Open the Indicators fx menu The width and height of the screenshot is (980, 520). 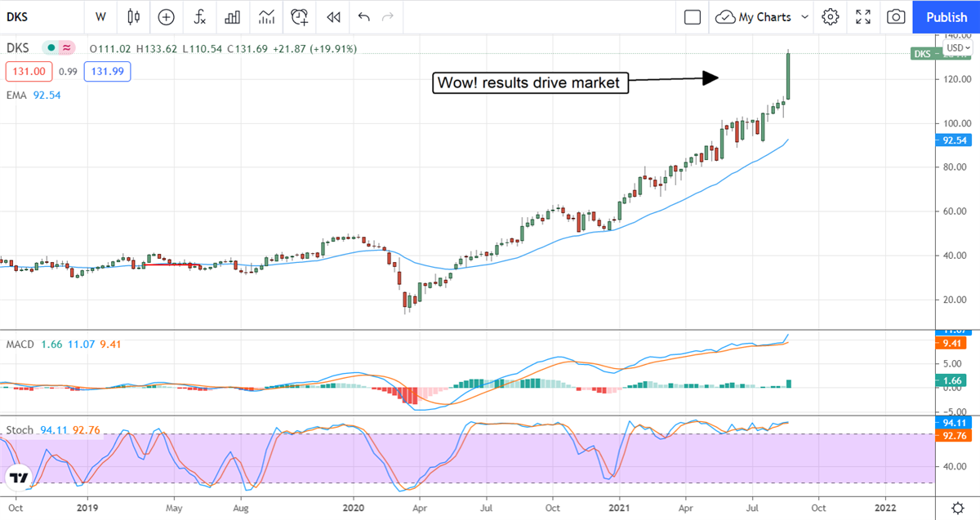point(199,16)
